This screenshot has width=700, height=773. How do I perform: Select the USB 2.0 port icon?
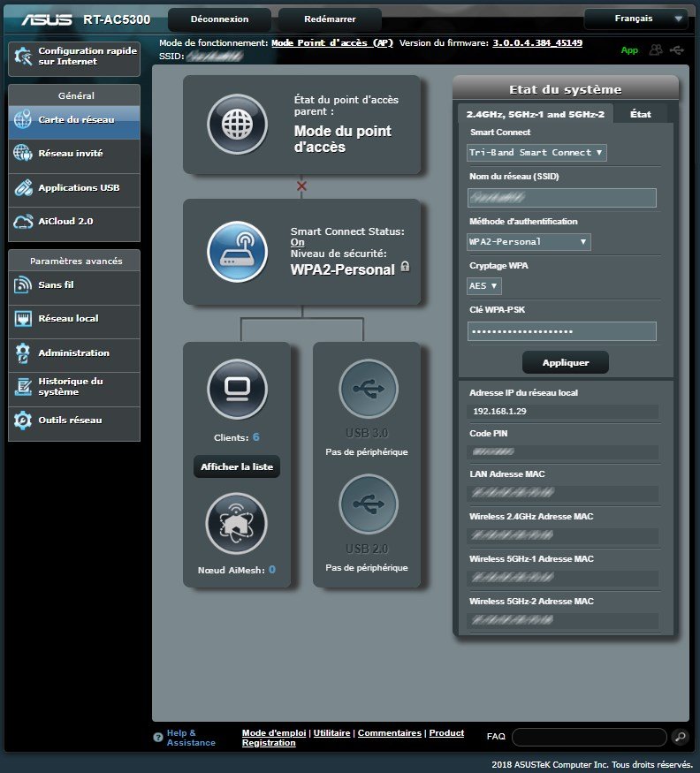(x=369, y=504)
